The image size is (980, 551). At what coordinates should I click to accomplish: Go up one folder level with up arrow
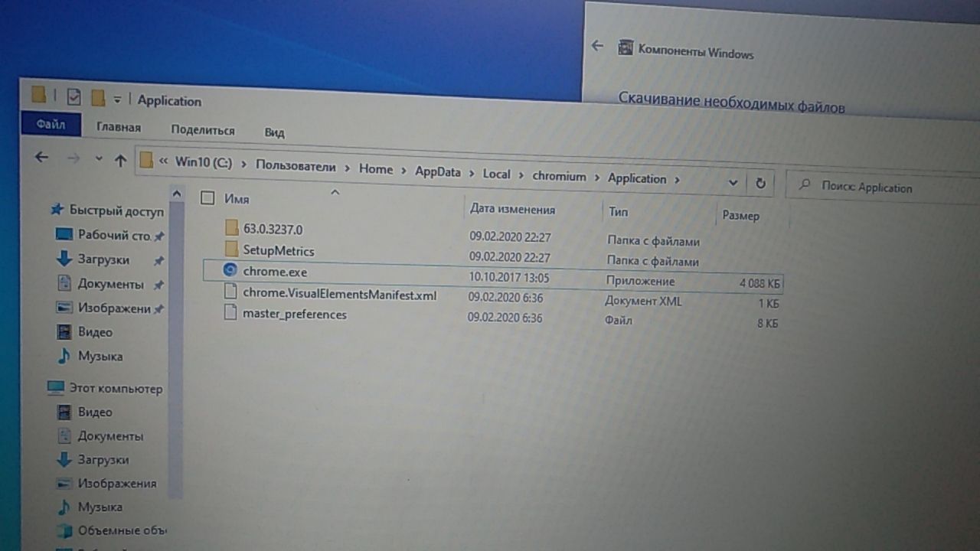click(120, 160)
